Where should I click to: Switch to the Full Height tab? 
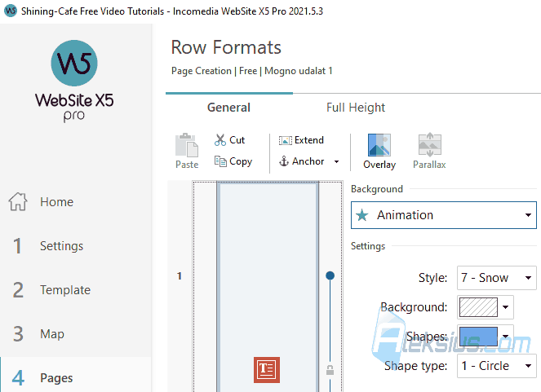356,108
